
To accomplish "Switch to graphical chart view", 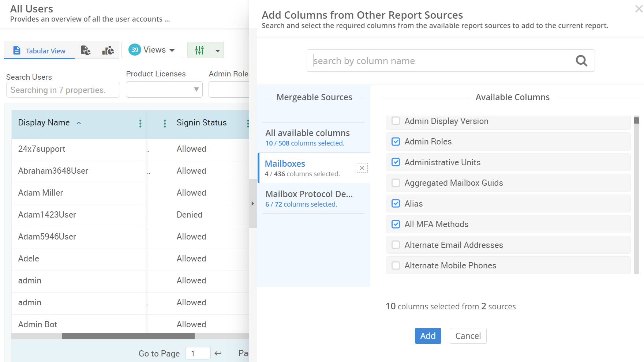I will point(108,50).
